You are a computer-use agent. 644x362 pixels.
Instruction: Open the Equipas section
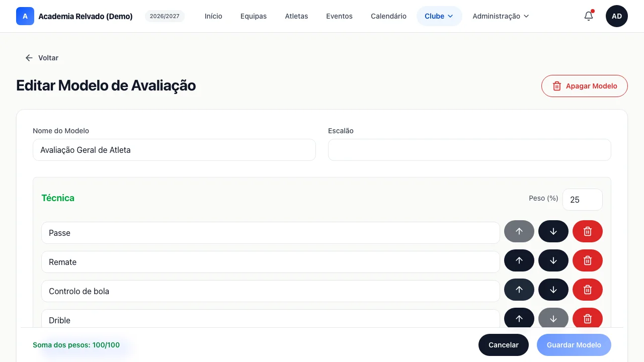coord(254,16)
